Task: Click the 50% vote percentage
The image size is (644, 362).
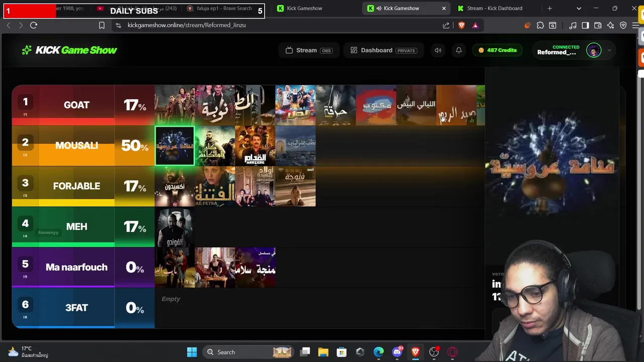Action: point(134,146)
